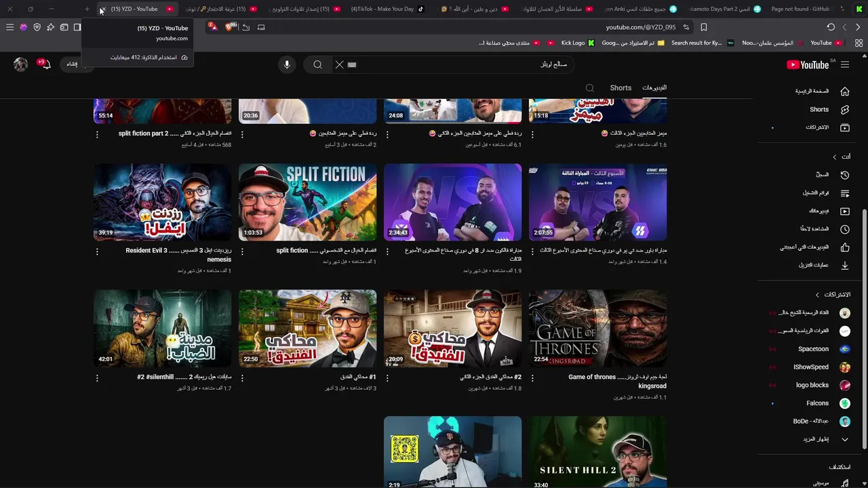Open 'split fiction part 2' video title

pos(175,134)
